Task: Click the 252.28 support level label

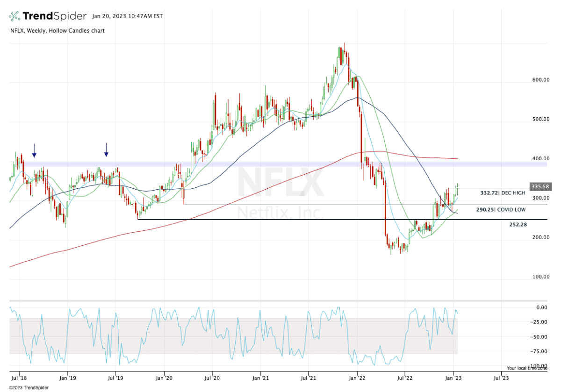Action: tap(518, 225)
